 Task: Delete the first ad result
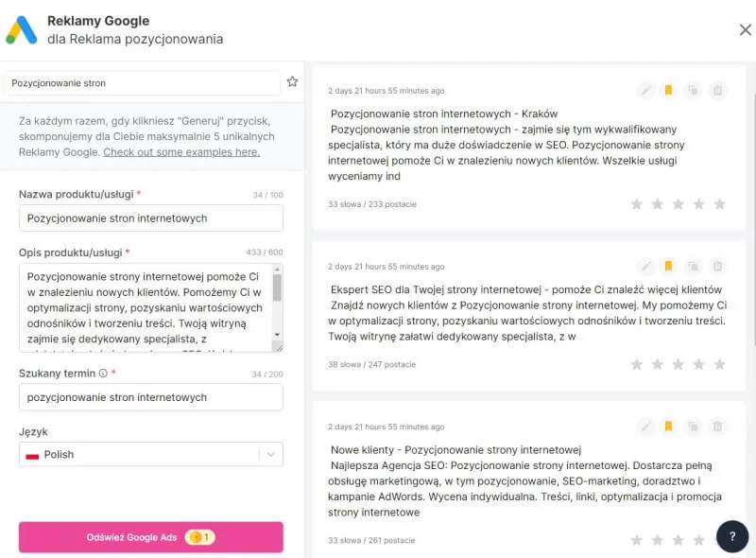click(717, 91)
